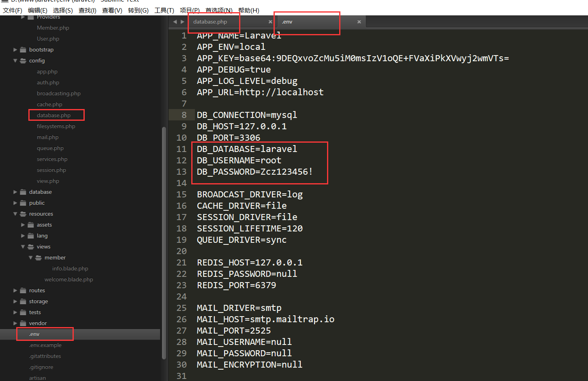
Task: Expand the routes folder
Action: coord(15,291)
